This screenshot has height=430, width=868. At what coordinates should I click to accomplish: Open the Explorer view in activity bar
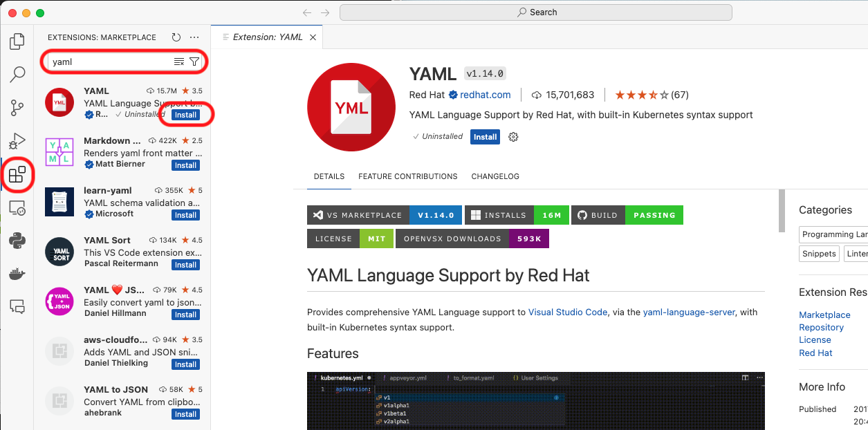17,41
